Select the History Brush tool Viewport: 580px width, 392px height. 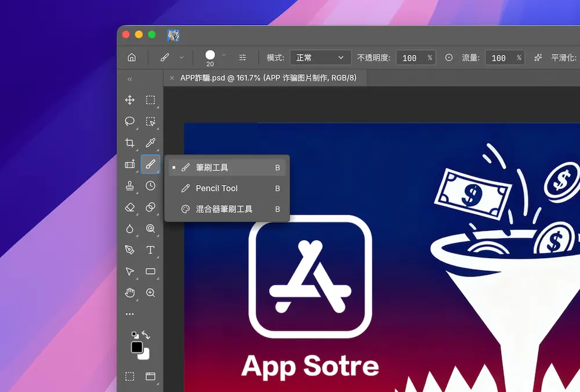151,186
